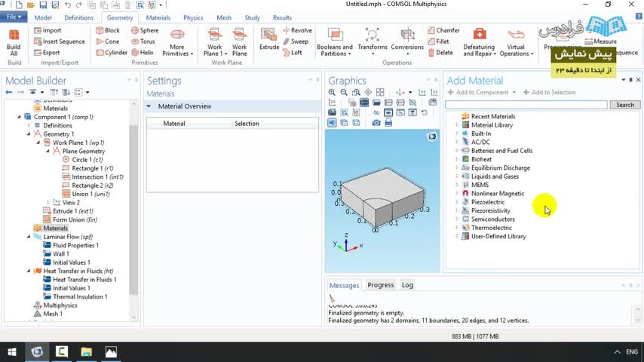Click the Print icon in Graphics toolbar
The height and width of the screenshot is (362, 644).
[x=388, y=123]
